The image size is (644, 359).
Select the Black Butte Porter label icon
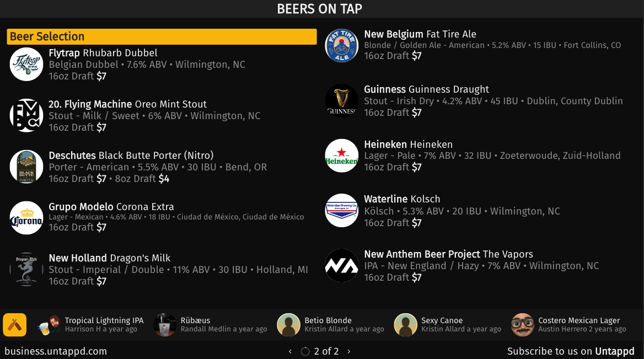click(x=26, y=167)
